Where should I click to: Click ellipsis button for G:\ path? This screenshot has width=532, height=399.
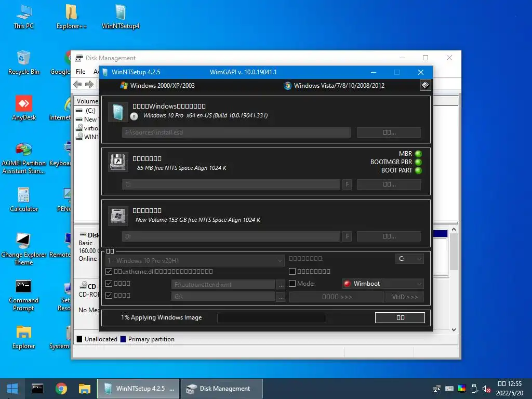pos(281,297)
